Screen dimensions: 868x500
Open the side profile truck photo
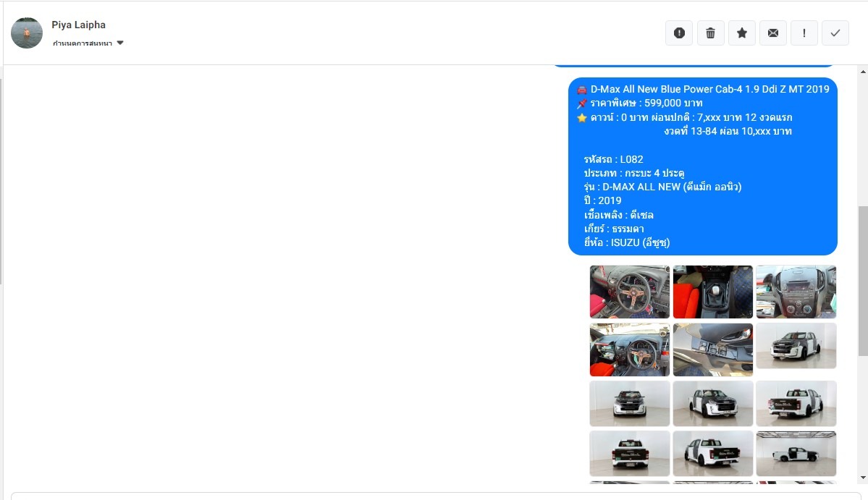796,454
